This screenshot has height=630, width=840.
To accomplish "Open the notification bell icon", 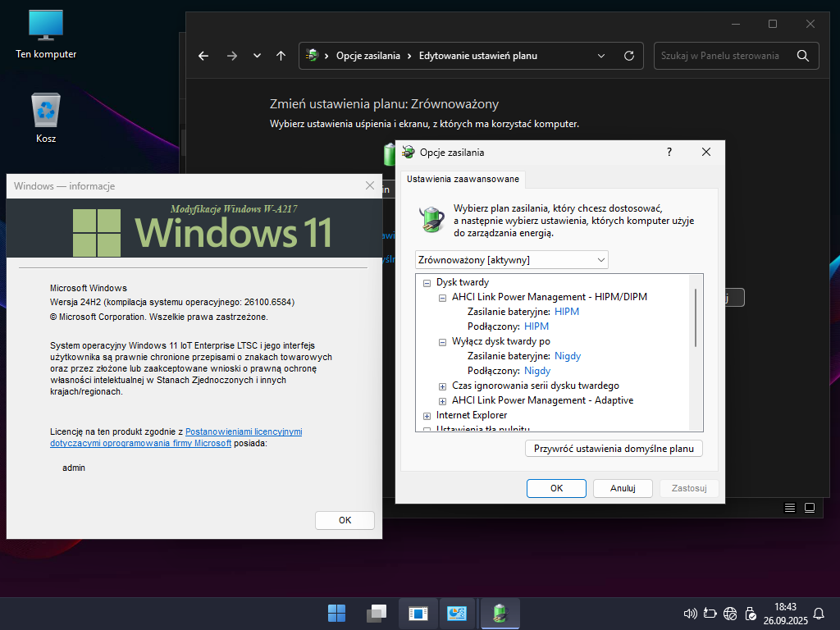I will (818, 613).
